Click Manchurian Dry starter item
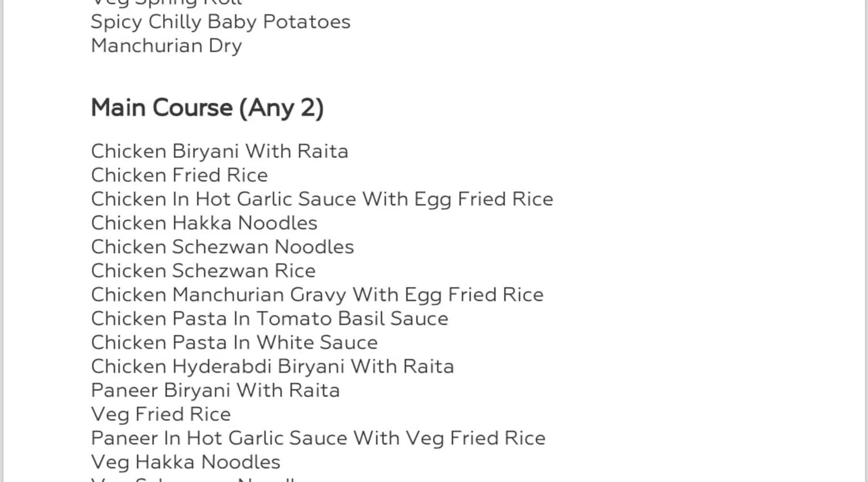The height and width of the screenshot is (482, 868). pos(166,46)
